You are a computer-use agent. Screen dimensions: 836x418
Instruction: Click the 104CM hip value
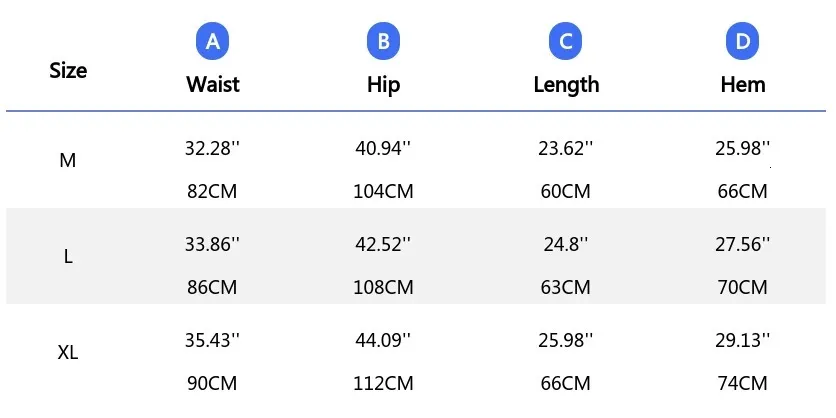click(383, 191)
